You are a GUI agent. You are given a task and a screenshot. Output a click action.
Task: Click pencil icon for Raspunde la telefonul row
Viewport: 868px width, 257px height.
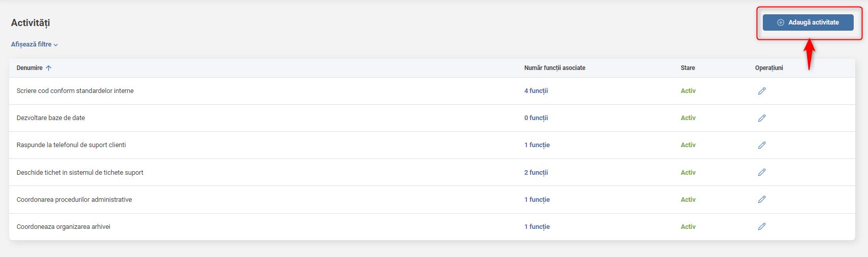point(762,145)
